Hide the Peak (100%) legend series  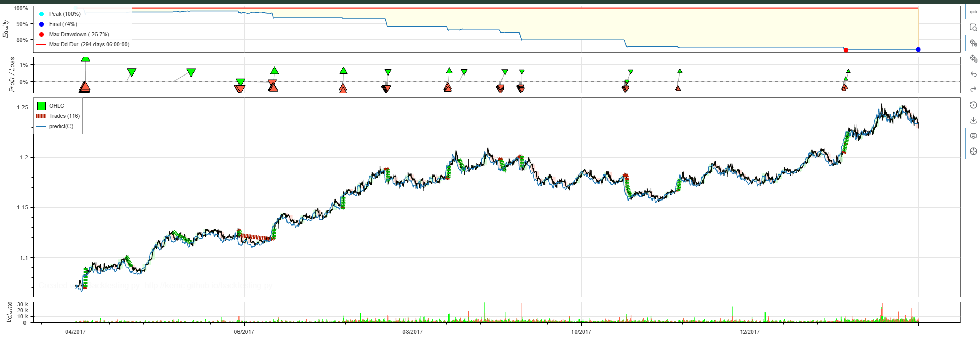pyautogui.click(x=59, y=14)
